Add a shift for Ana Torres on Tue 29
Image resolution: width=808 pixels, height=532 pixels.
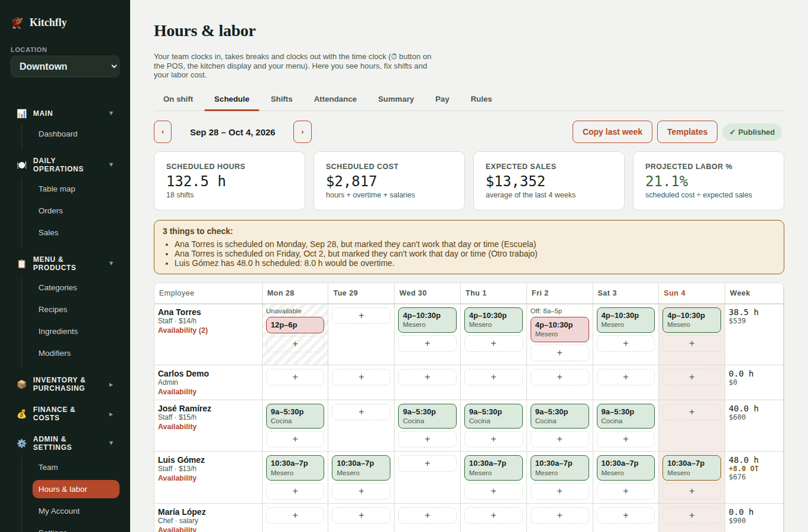click(x=361, y=316)
